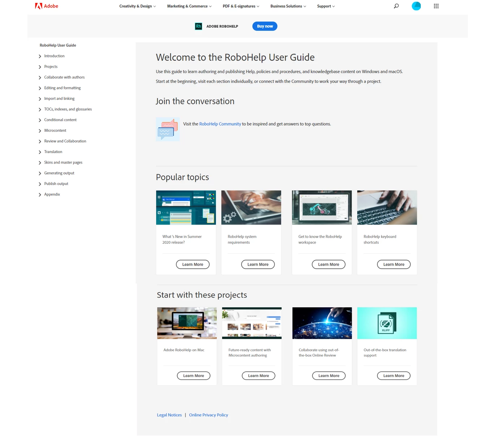The height and width of the screenshot is (439, 504).
Task: Open Online Review globe thumbnail
Action: (322, 323)
